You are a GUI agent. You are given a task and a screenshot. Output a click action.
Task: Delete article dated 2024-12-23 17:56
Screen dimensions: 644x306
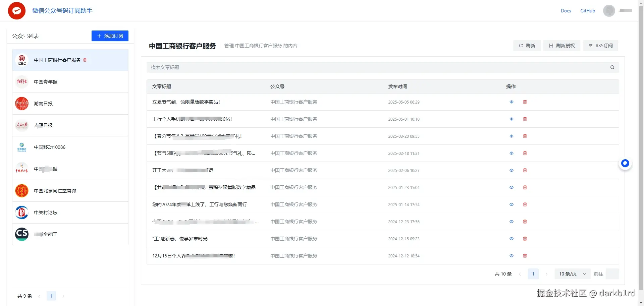point(525,222)
